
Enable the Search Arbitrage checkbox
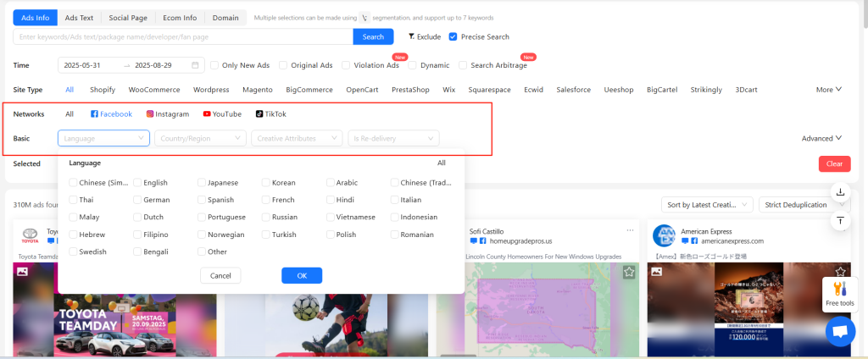click(463, 65)
